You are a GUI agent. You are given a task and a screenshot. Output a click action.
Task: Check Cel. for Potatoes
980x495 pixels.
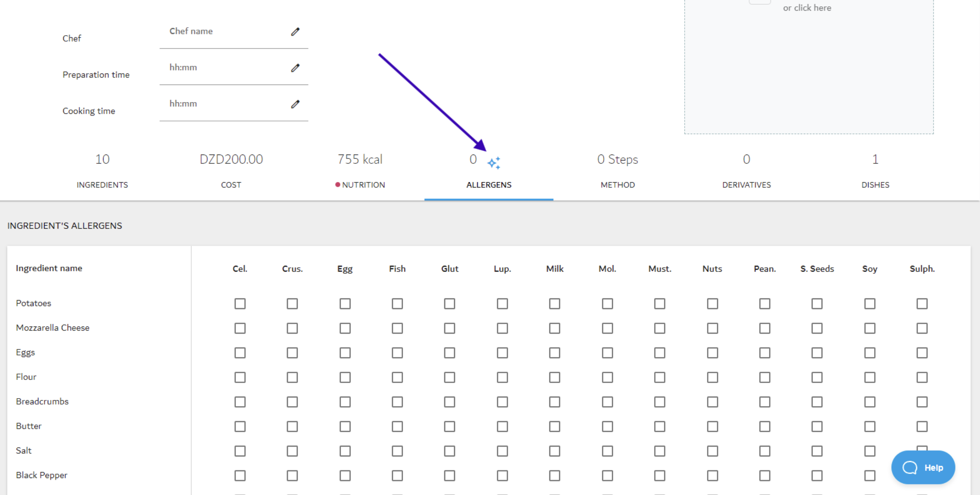(240, 304)
